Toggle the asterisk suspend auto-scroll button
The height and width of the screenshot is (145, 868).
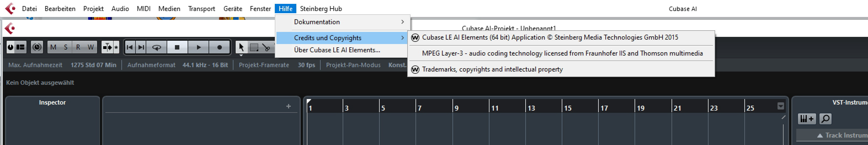click(116, 47)
